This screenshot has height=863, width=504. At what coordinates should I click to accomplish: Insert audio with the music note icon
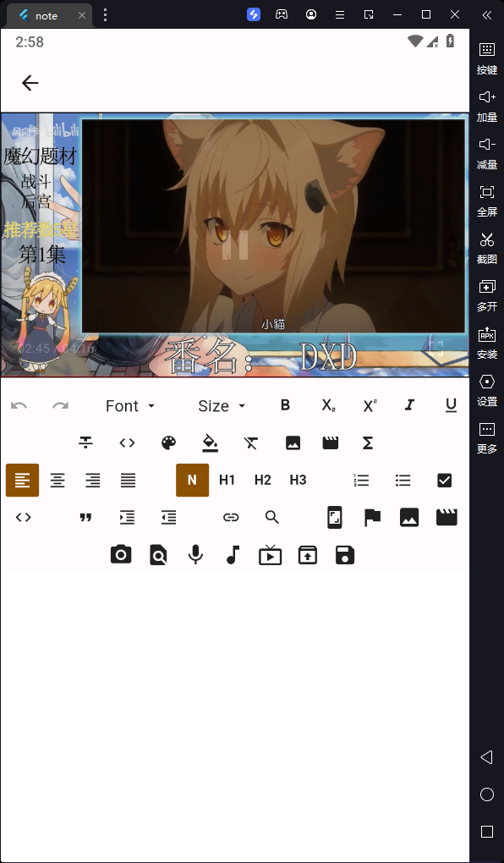pos(233,555)
